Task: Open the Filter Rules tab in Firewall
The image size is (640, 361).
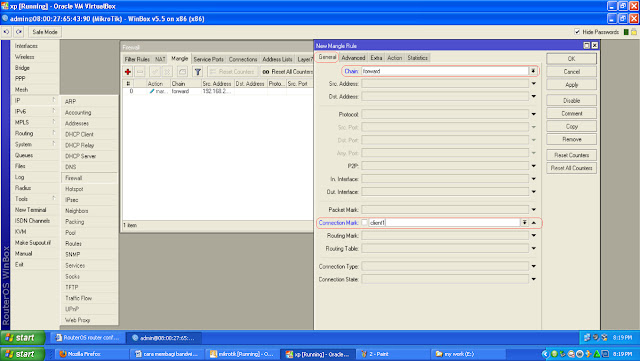Action: (x=137, y=59)
